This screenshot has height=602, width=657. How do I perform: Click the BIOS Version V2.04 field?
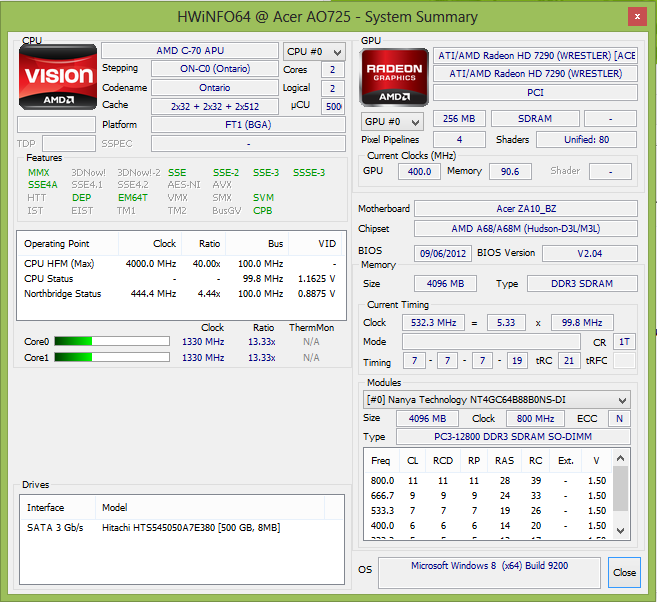[x=590, y=253]
